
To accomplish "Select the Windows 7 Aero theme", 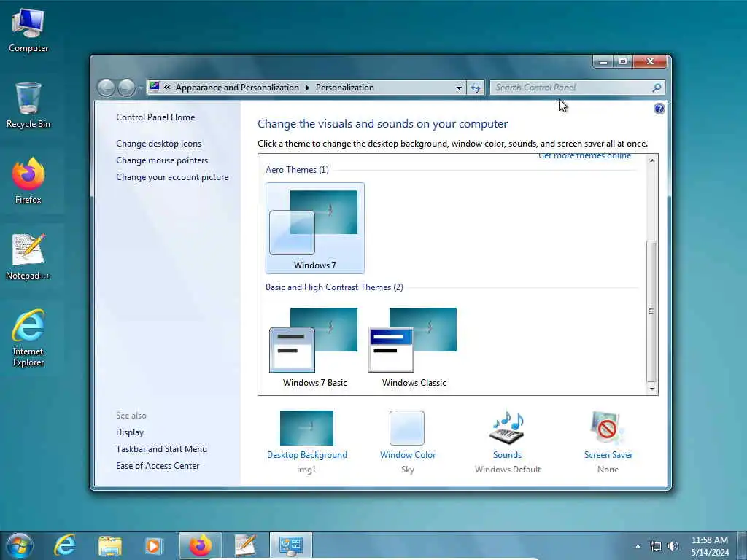I will (315, 228).
